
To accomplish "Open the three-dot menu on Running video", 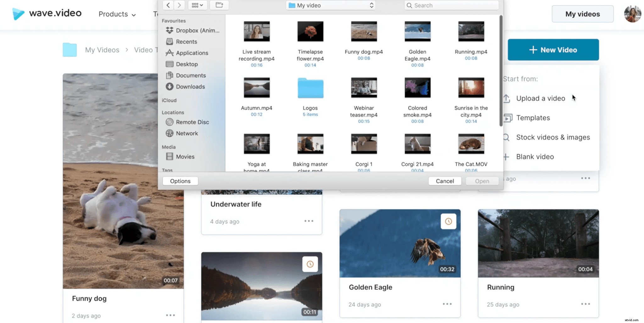I will (586, 304).
